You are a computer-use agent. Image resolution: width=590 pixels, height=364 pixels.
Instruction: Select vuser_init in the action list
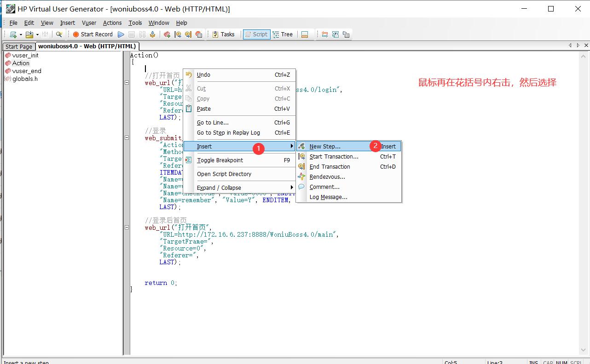25,55
